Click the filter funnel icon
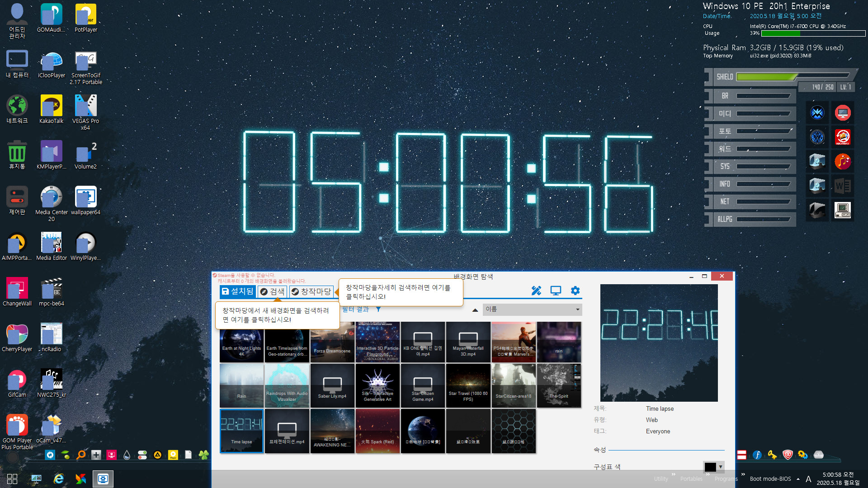This screenshot has width=868, height=488. pos(378,310)
